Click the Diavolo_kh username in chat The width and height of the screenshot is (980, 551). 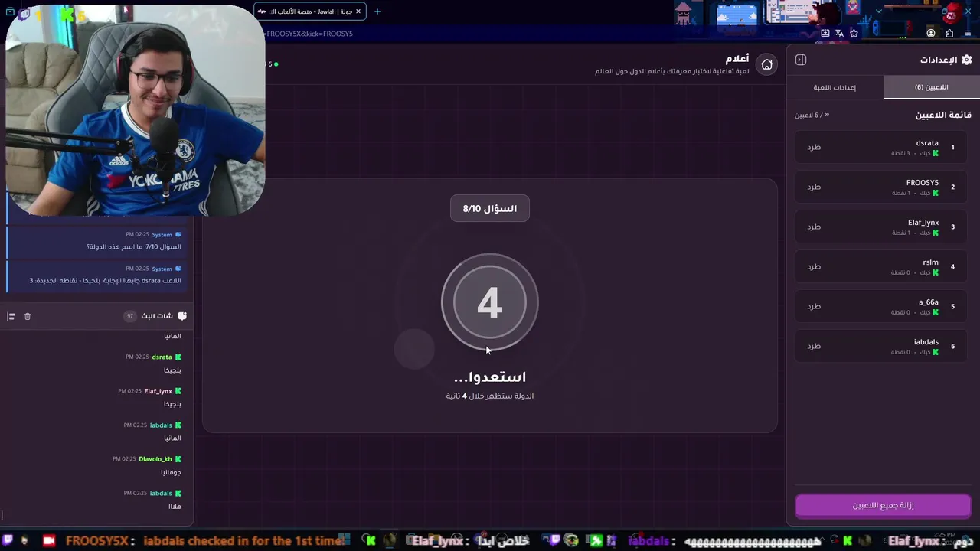[155, 459]
